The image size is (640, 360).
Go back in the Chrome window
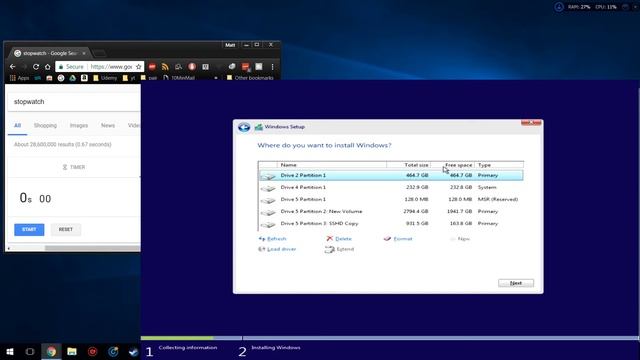click(12, 67)
